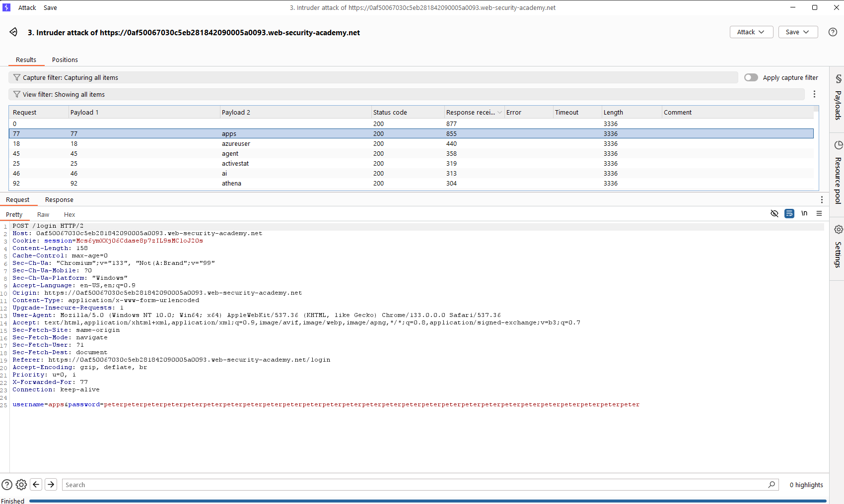This screenshot has height=504, width=844.
Task: Click sort arrow on Response received column
Action: pyautogui.click(x=499, y=113)
